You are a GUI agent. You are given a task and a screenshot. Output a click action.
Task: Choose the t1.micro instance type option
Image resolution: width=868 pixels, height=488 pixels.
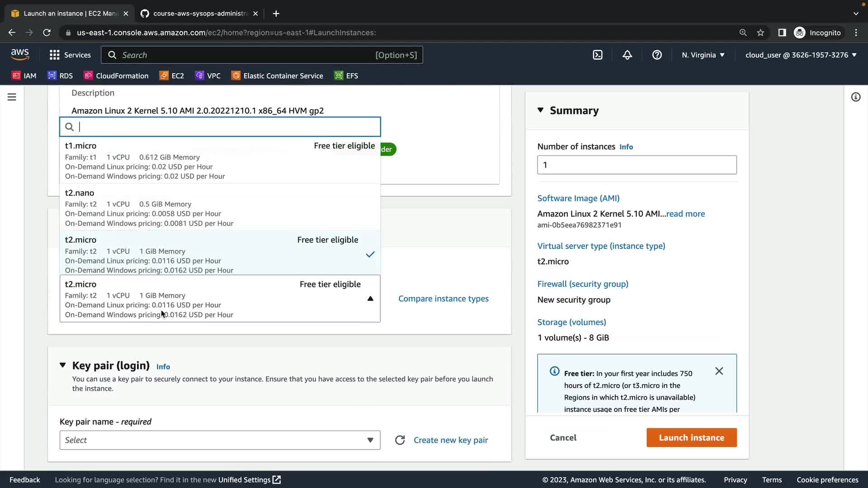click(220, 160)
